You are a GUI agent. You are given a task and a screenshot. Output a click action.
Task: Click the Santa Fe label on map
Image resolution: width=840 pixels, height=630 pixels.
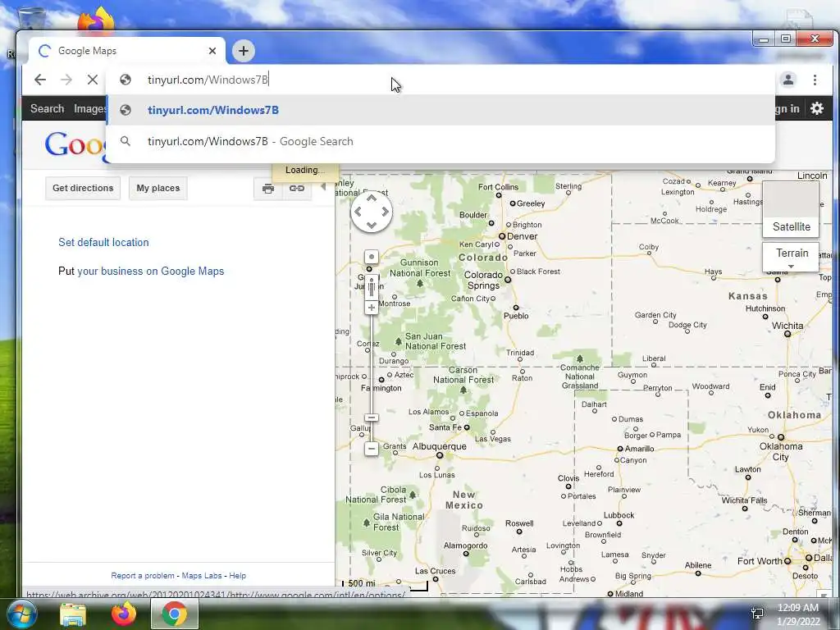tap(445, 427)
